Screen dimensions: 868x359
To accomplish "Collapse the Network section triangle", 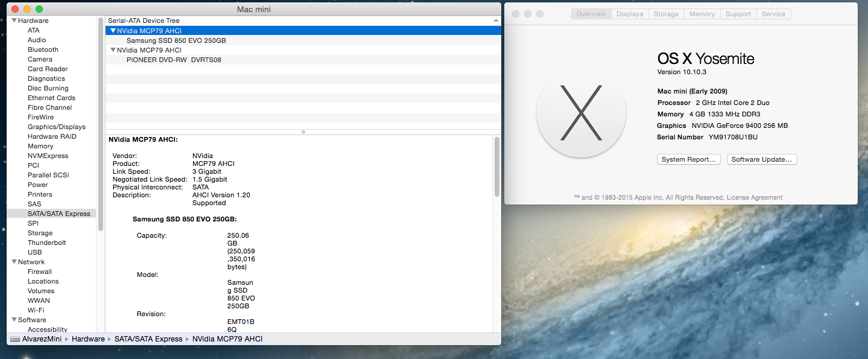I will (x=14, y=262).
